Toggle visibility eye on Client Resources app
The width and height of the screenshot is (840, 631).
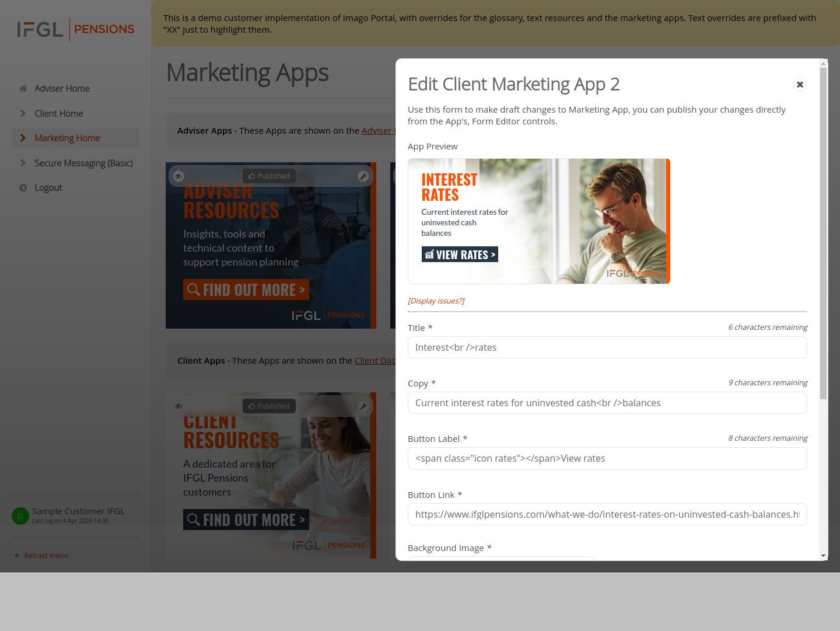tap(178, 406)
